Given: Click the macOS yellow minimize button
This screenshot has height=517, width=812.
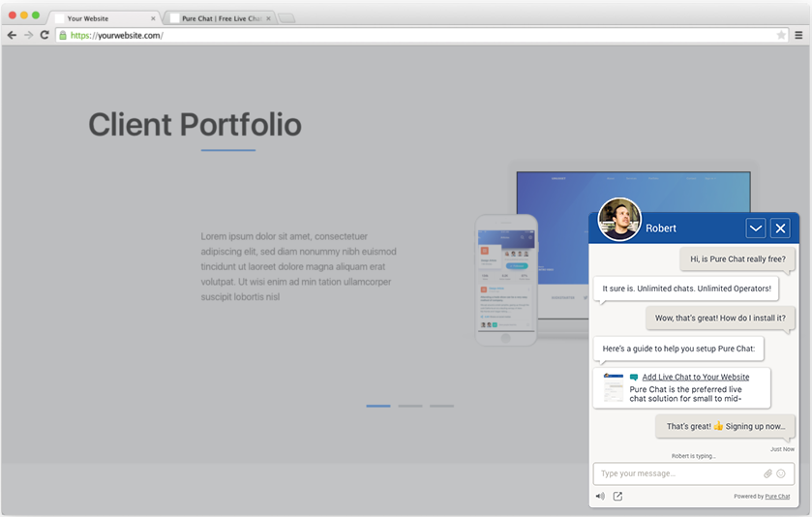Looking at the screenshot, I should tap(24, 15).
